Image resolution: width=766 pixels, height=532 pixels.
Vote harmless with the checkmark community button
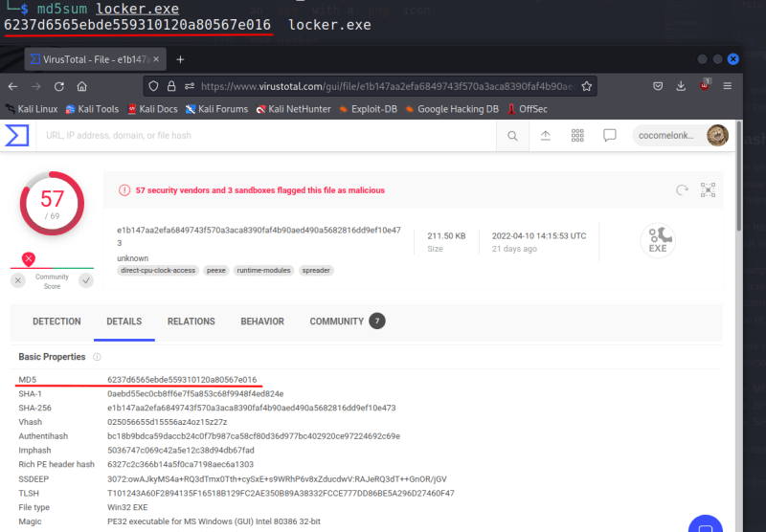coord(86,280)
